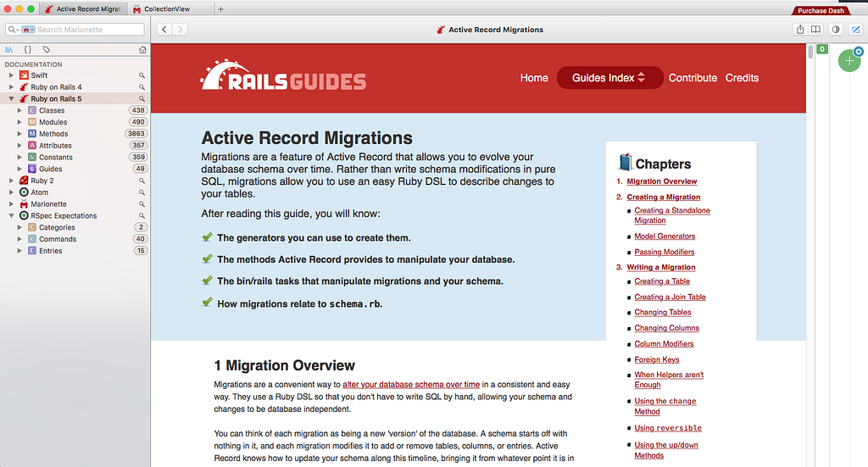Open the Passing Modifiers link

[x=665, y=252]
